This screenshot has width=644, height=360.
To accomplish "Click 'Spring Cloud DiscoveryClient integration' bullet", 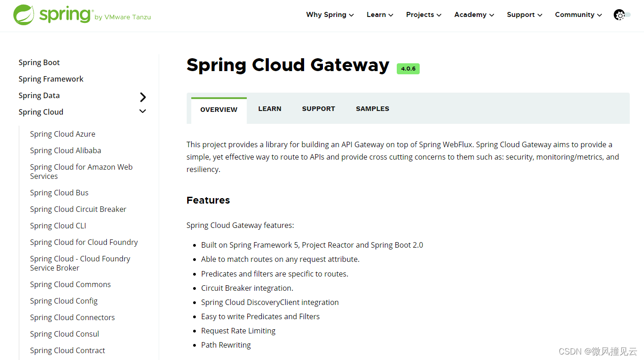I will pyautogui.click(x=270, y=302).
